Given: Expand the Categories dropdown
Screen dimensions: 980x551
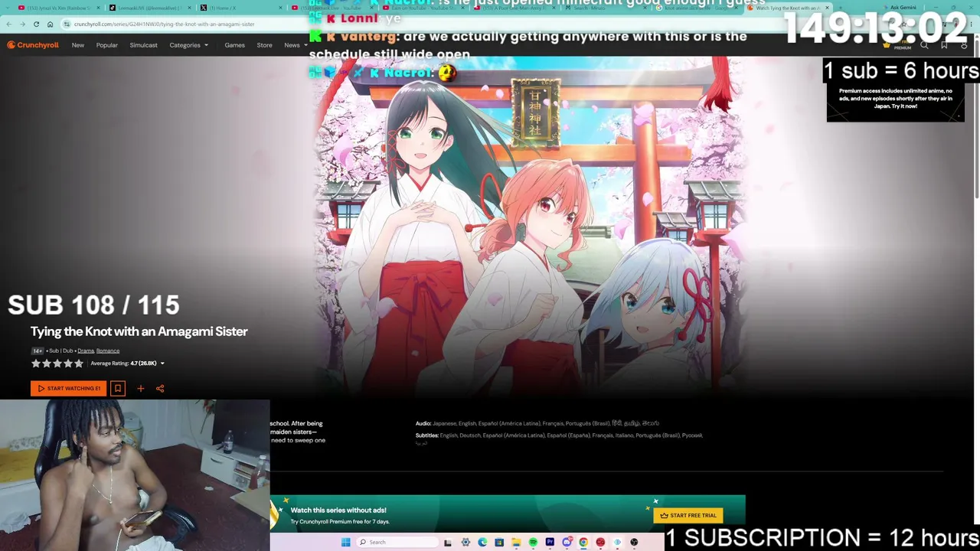Looking at the screenshot, I should (x=188, y=45).
